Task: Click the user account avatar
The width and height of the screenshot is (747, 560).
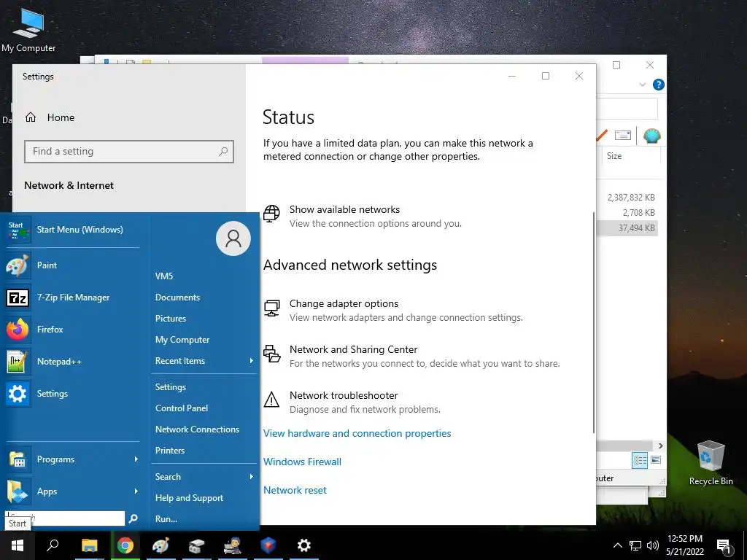Action: pos(233,238)
